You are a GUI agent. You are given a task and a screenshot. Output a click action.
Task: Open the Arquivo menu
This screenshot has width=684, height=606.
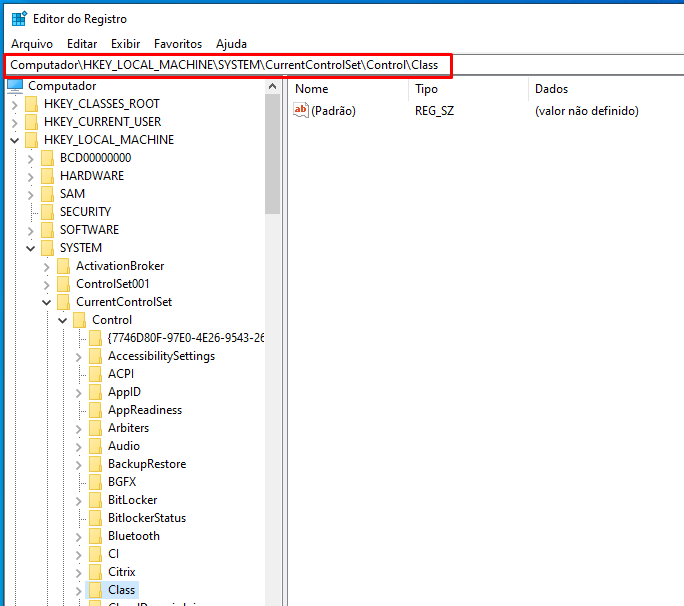pos(32,44)
